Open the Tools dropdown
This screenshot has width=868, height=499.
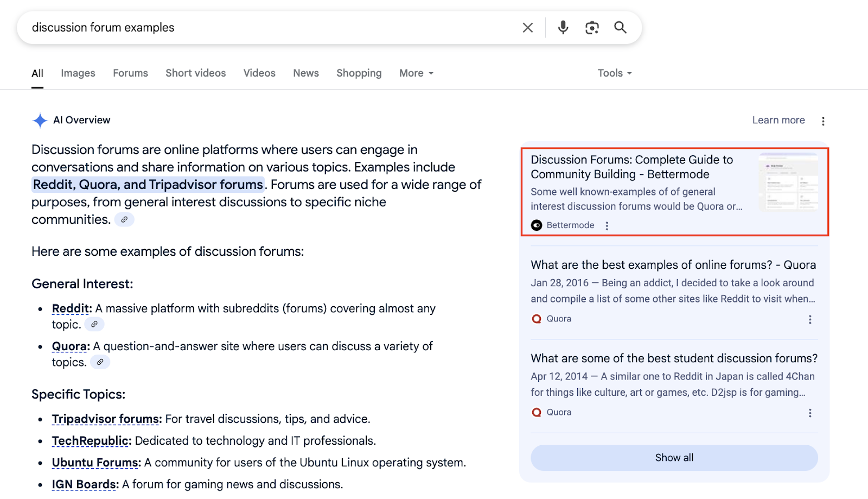(615, 73)
